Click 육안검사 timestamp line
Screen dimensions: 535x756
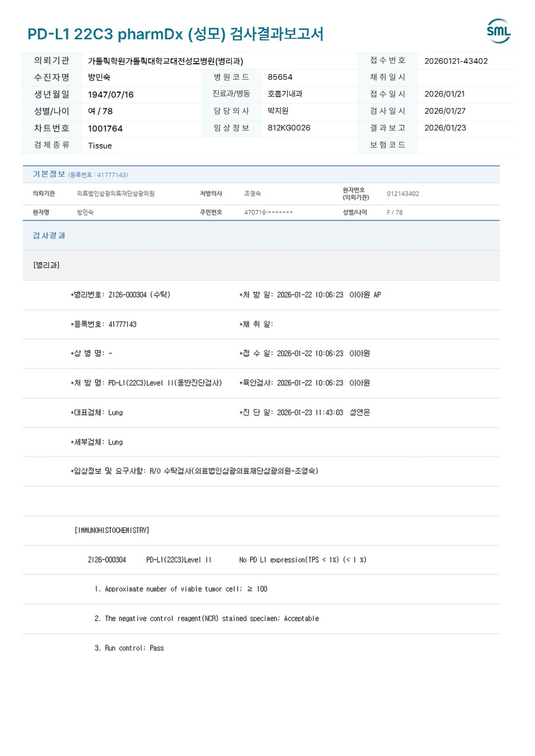[x=304, y=383]
